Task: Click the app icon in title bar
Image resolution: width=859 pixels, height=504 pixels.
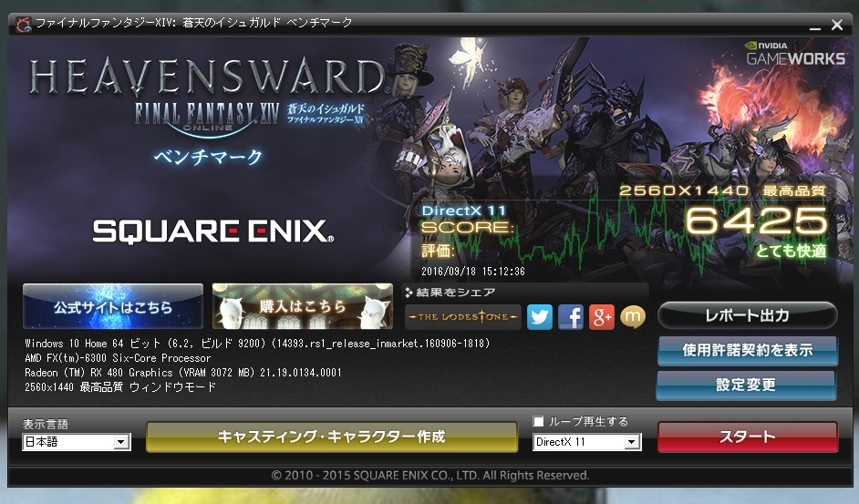Action: pos(24,24)
